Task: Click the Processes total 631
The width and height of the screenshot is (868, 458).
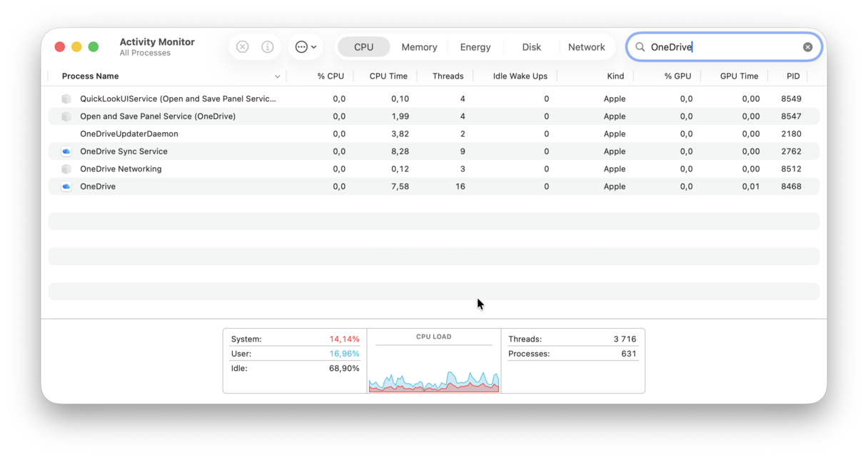Action: pos(629,354)
